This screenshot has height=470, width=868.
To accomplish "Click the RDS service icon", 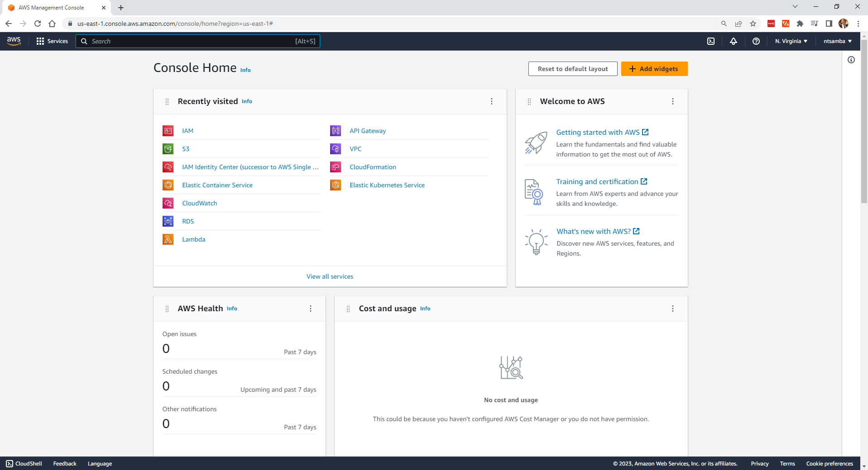I will [x=168, y=221].
